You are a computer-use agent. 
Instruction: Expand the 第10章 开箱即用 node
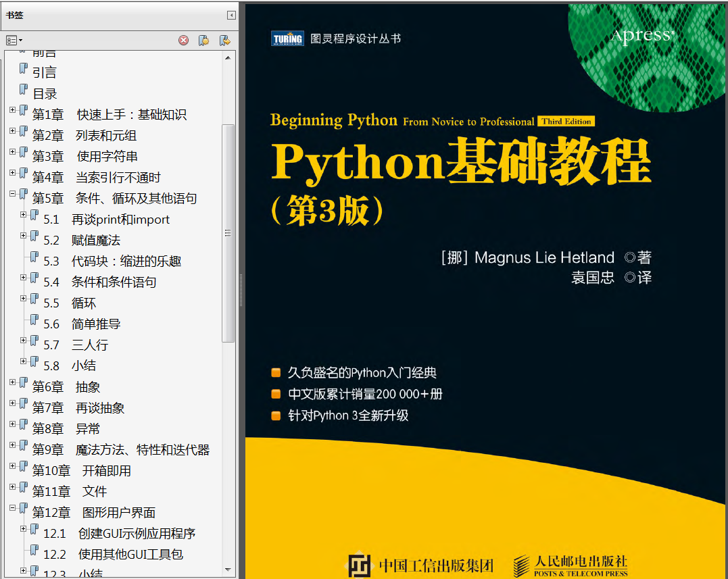(13, 465)
